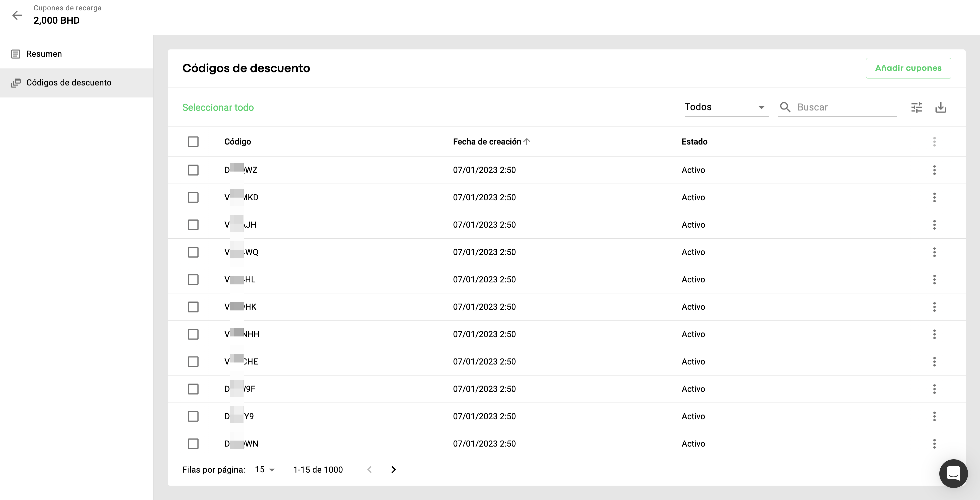The width and height of the screenshot is (980, 500).
Task: Click the Añadir cupones button
Action: tap(908, 68)
